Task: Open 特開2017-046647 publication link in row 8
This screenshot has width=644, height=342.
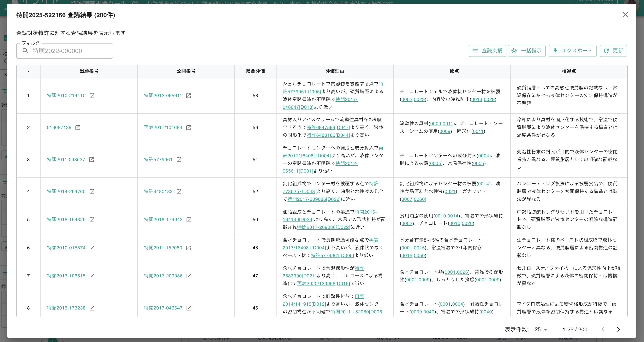Action: point(163,308)
